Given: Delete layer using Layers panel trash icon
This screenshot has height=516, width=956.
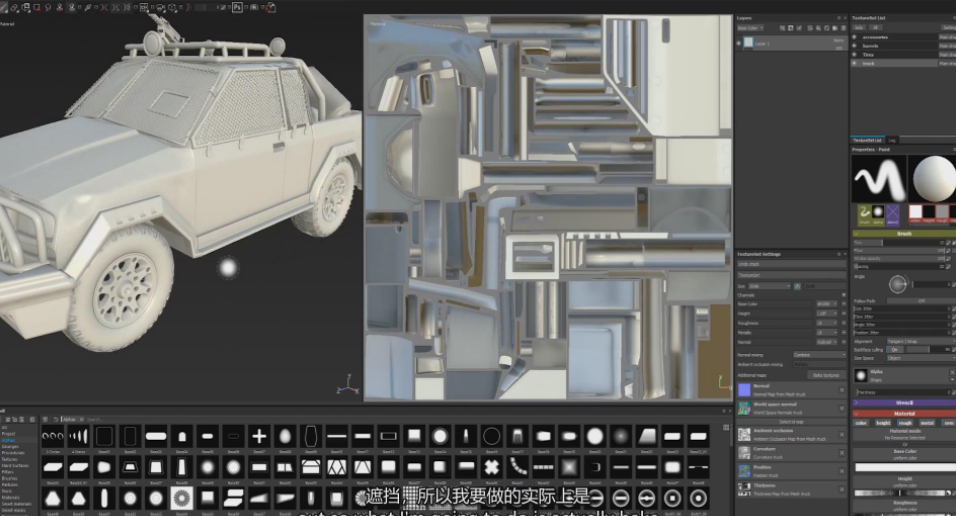Looking at the screenshot, I should pyautogui.click(x=844, y=28).
